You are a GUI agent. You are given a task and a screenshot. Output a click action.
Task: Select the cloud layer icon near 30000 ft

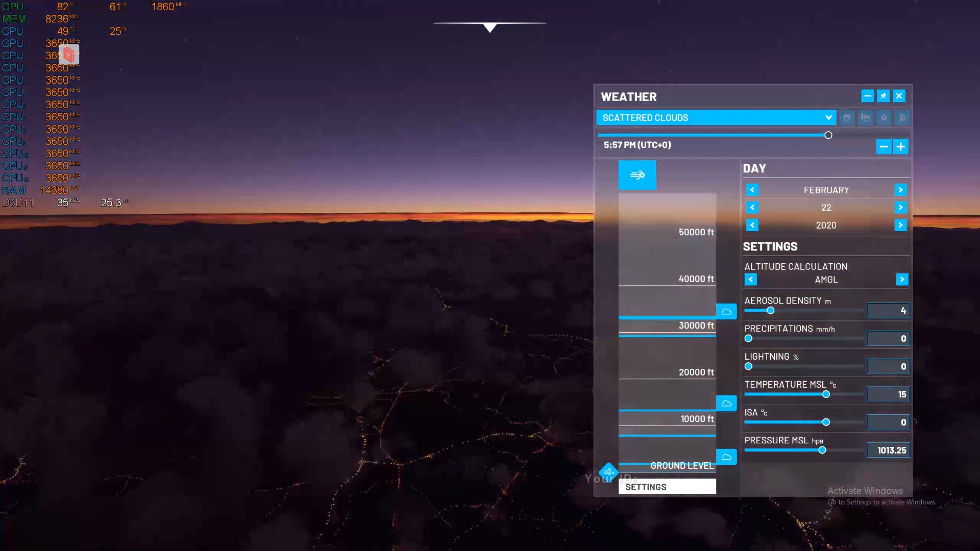tap(726, 311)
